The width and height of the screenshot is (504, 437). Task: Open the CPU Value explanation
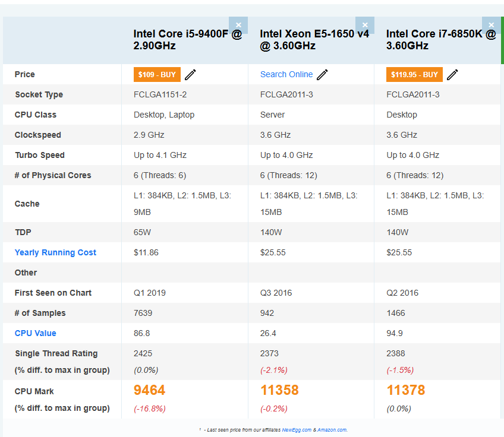click(x=34, y=333)
